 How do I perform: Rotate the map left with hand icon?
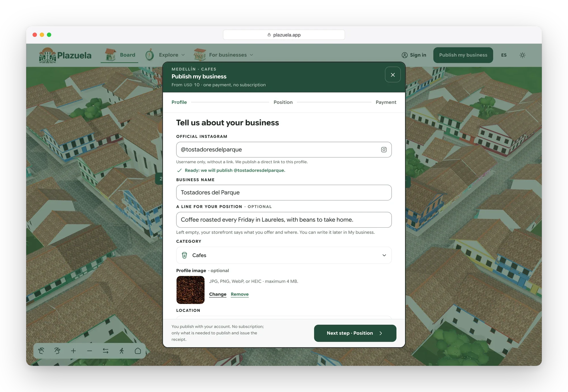point(41,351)
